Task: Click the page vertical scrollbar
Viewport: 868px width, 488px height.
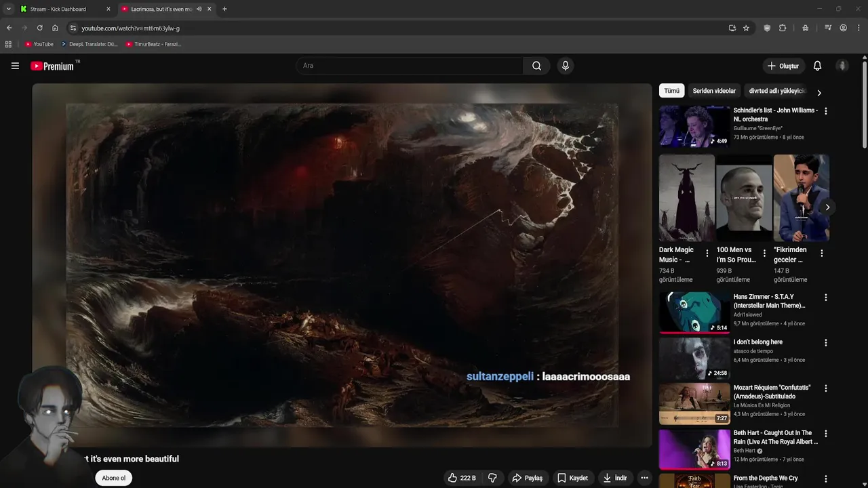Action: coord(865,105)
